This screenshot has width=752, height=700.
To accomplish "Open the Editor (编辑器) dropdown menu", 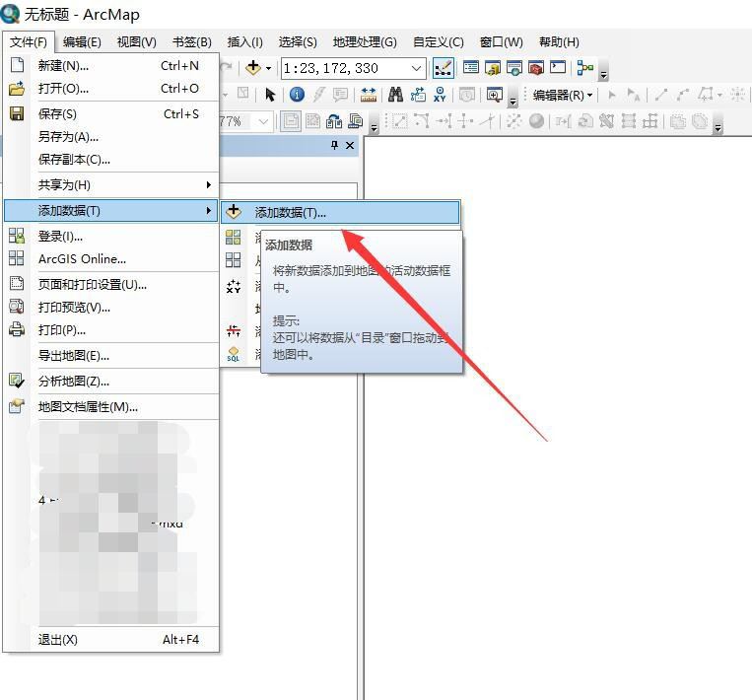I will 563,95.
